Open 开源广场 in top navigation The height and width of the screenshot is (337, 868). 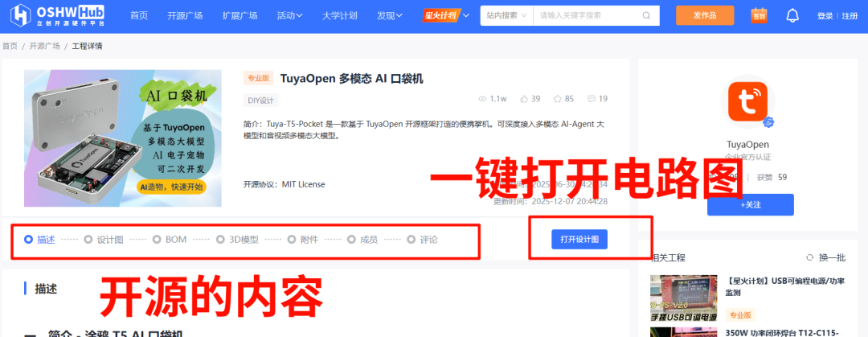(x=185, y=15)
